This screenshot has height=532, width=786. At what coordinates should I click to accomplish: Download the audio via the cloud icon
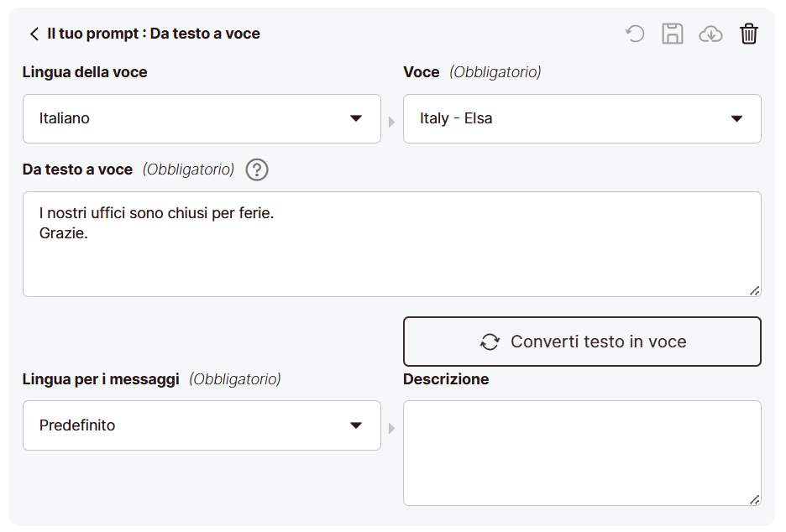pos(710,34)
